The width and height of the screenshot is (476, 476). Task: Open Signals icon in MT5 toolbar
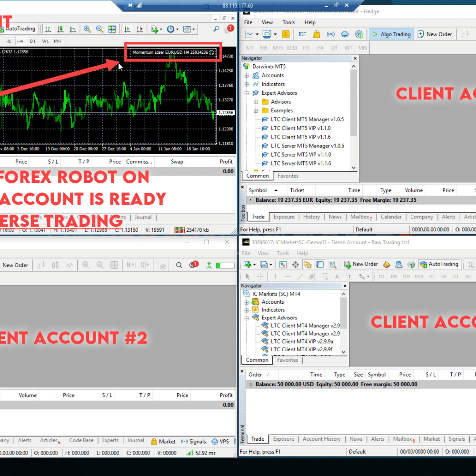(331, 34)
